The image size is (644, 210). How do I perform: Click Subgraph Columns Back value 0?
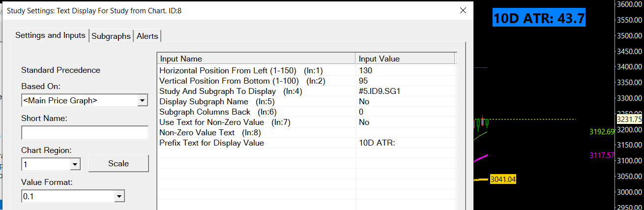click(x=406, y=112)
